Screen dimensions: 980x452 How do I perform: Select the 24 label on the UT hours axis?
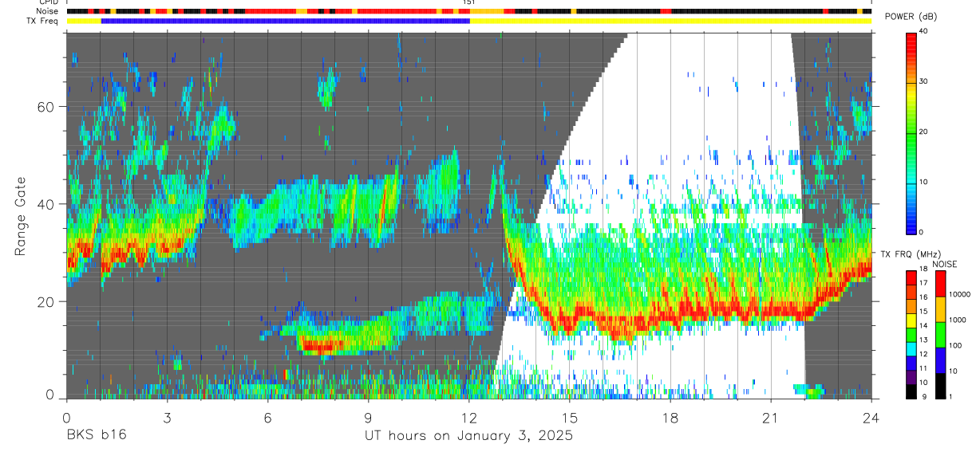pyautogui.click(x=871, y=417)
